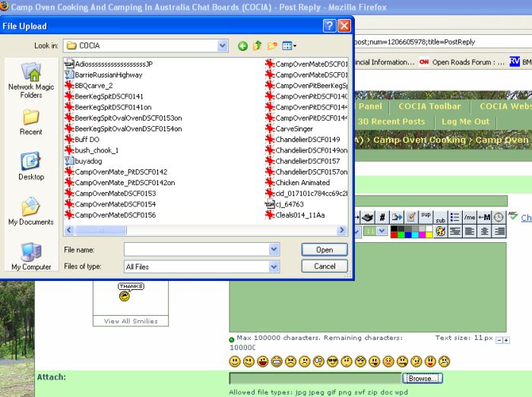Click the color palette picker icon
This screenshot has height=397, width=532.
[440, 231]
